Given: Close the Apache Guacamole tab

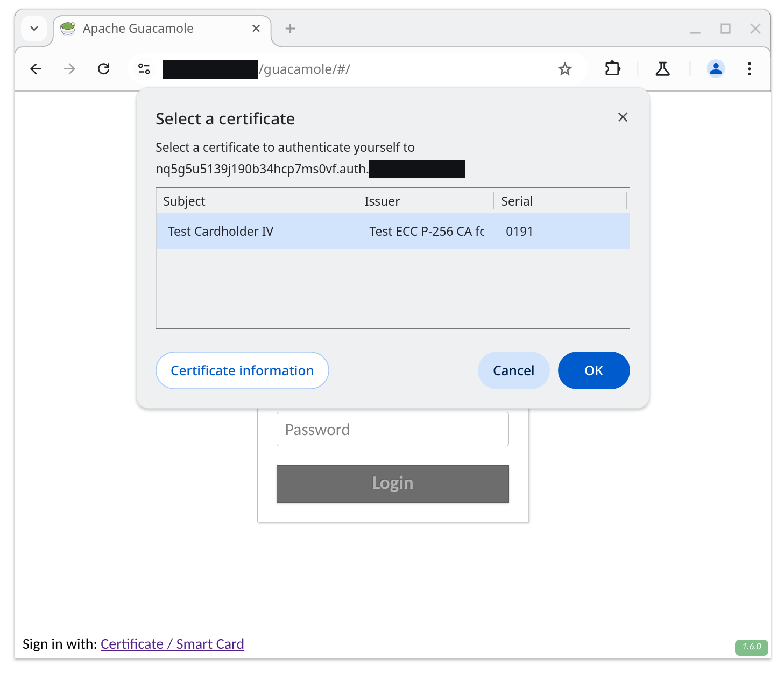Looking at the screenshot, I should tap(256, 29).
